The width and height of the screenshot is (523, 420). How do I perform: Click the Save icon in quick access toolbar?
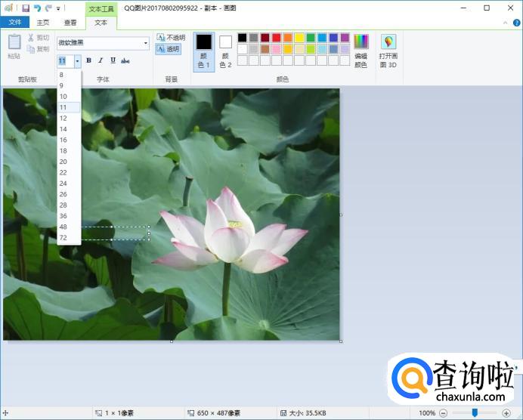pyautogui.click(x=26, y=8)
